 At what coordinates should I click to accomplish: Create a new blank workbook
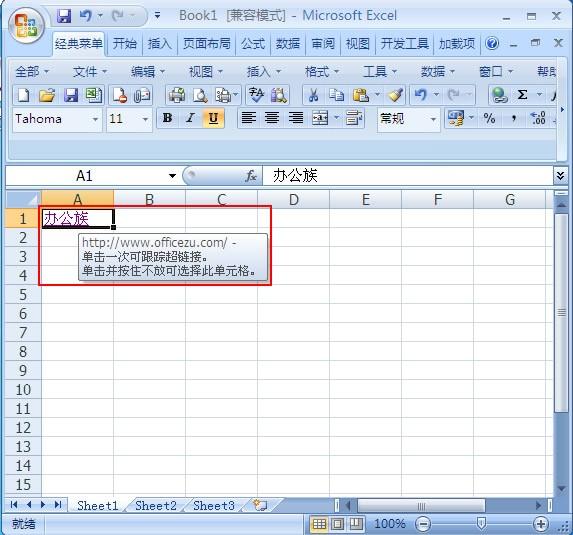pyautogui.click(x=24, y=95)
